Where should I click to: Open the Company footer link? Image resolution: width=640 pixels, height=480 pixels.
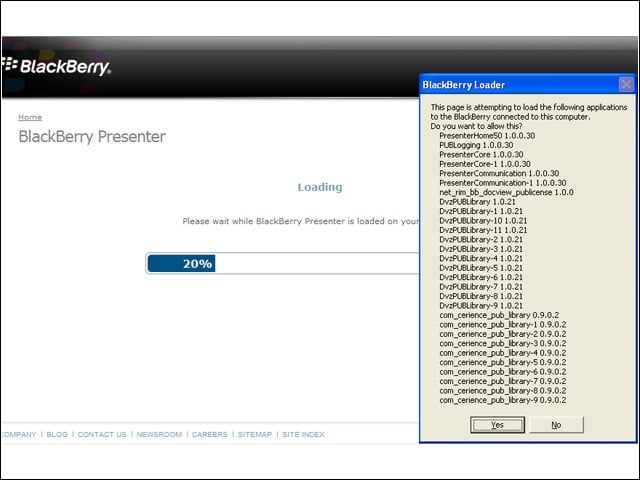tap(19, 434)
